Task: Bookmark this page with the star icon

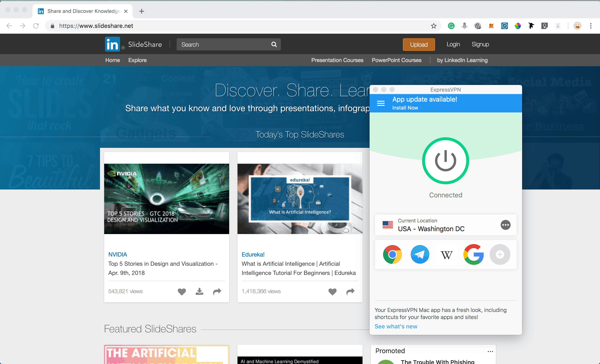Action: [x=434, y=26]
